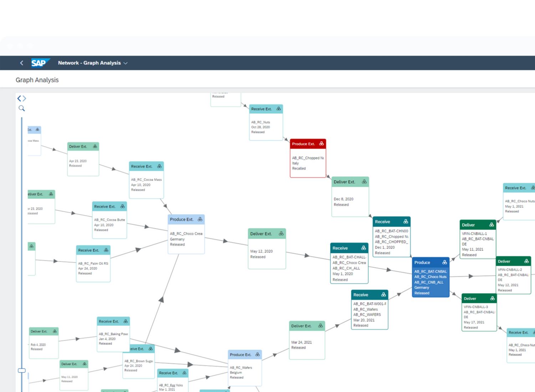Viewport: 535px width, 392px height.
Task: Open graph search with magnifier icon
Action: click(22, 108)
